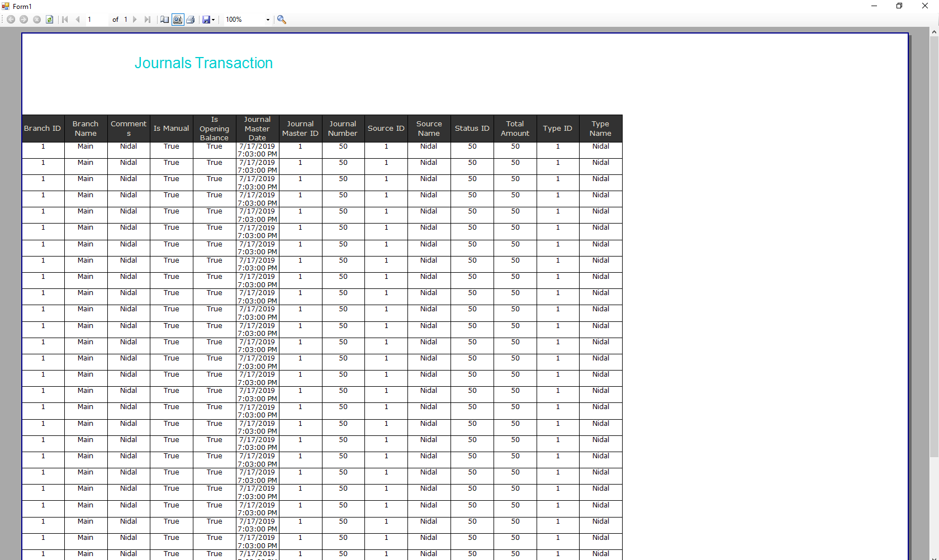Click the Source Name column header
The width and height of the screenshot is (939, 560).
pyautogui.click(x=429, y=129)
